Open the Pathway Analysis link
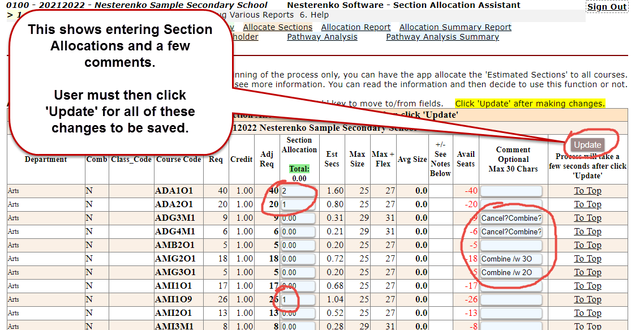The width and height of the screenshot is (644, 330). pyautogui.click(x=322, y=37)
